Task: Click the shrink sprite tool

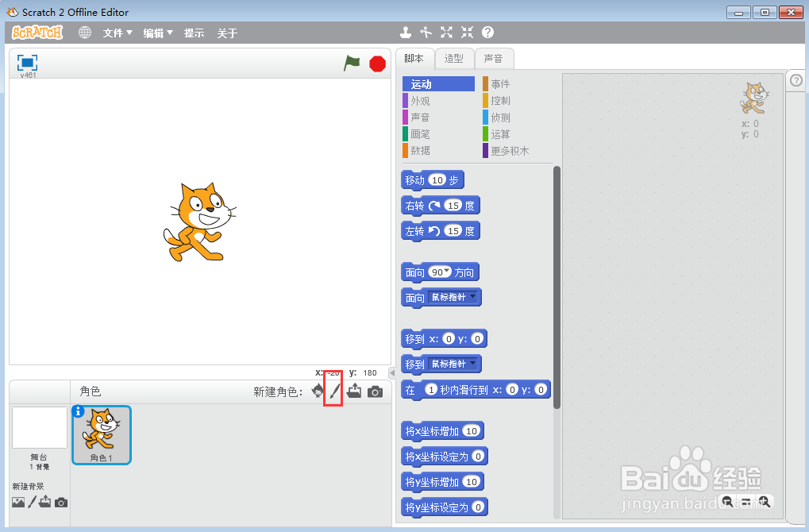Action: click(466, 33)
